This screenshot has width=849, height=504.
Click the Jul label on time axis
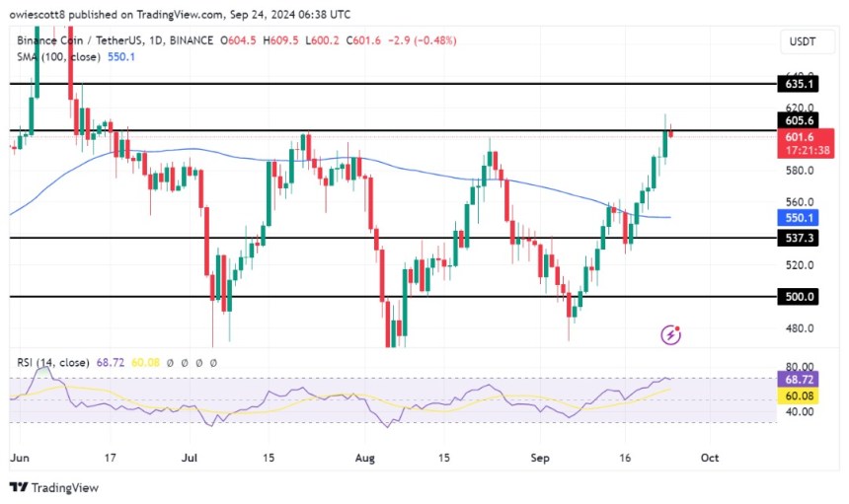[190, 458]
